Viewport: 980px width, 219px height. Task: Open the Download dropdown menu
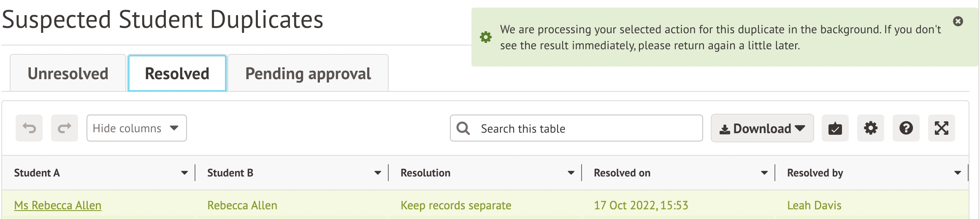(762, 128)
